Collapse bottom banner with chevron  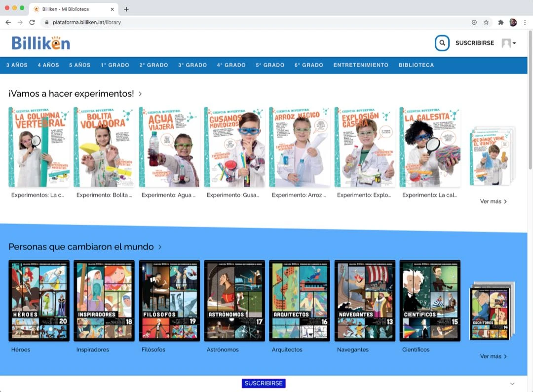pyautogui.click(x=512, y=384)
